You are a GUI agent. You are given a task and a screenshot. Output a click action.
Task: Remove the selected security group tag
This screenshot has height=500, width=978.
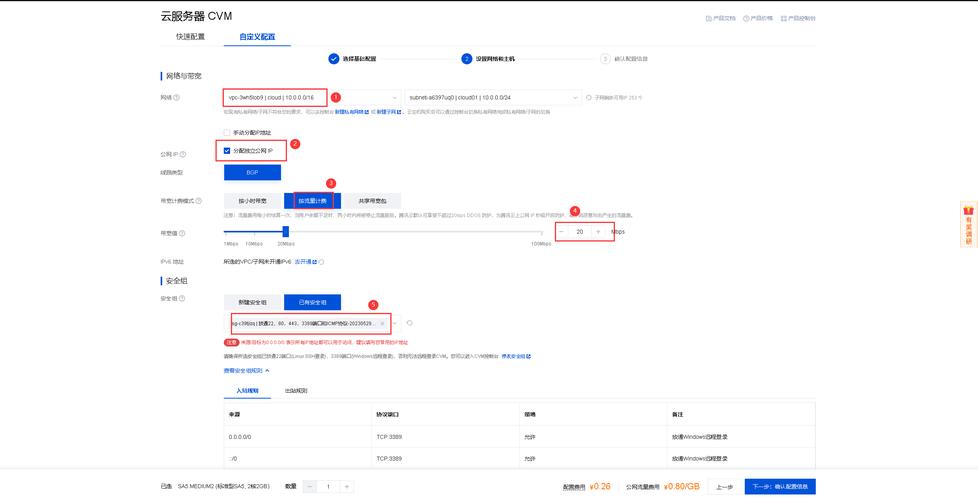coord(382,324)
